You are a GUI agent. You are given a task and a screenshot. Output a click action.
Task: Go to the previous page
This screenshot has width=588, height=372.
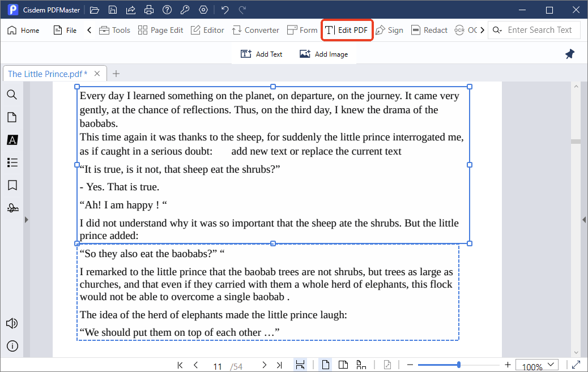(x=196, y=365)
